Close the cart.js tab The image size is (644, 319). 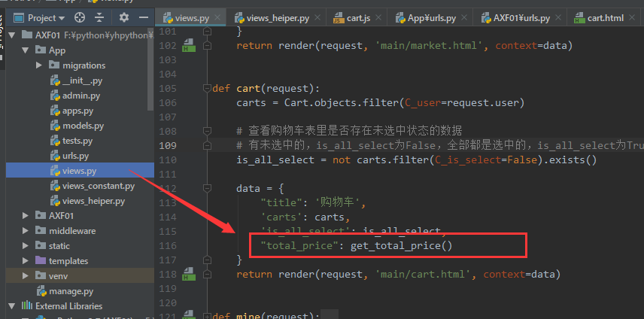(x=378, y=17)
